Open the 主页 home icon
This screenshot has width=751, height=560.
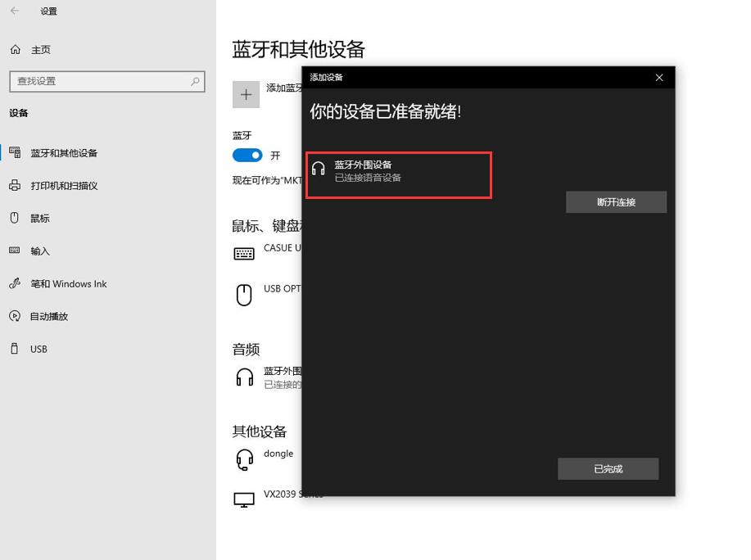click(x=16, y=49)
